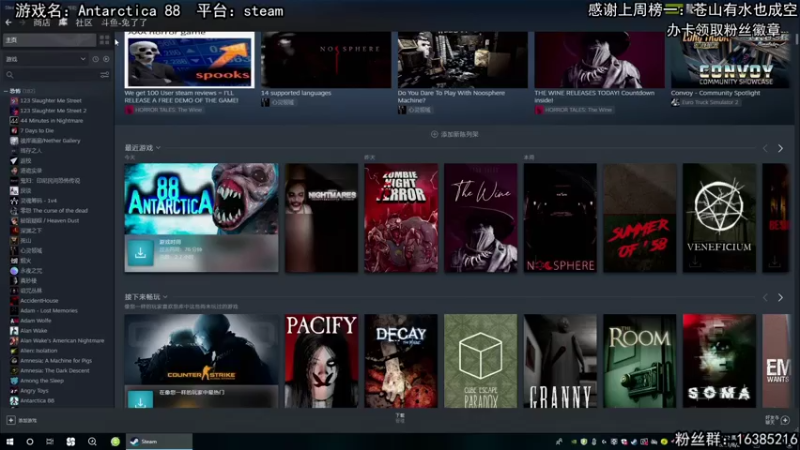Focus the library search field
800x450 pixels.
56,75
